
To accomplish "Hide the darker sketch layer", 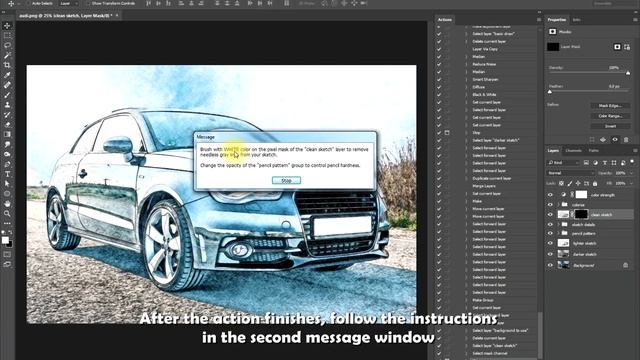I will coord(550,254).
